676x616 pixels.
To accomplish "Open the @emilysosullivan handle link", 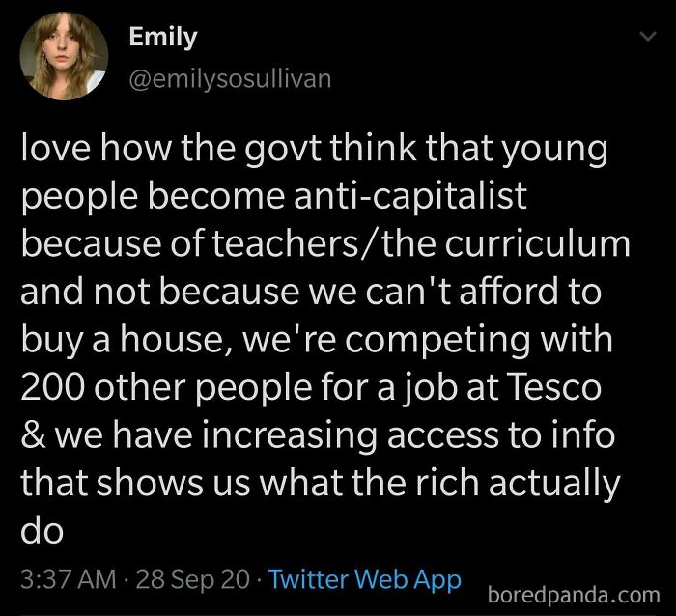I will click(230, 79).
